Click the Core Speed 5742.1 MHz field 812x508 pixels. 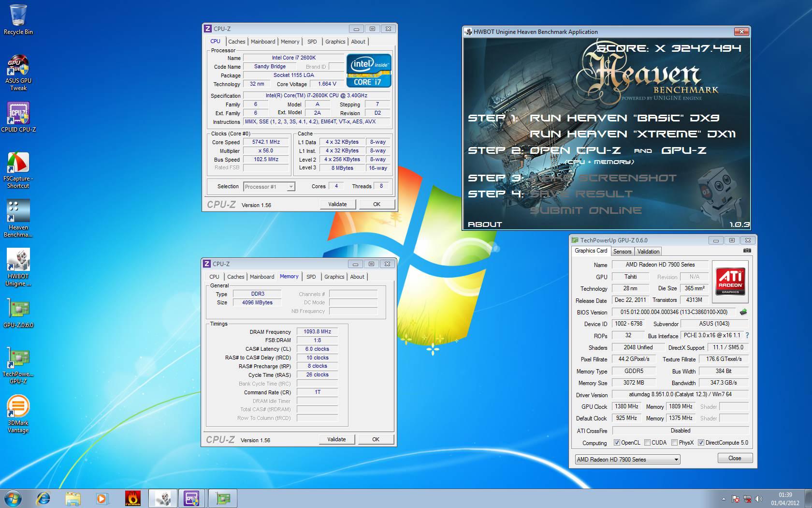(266, 142)
